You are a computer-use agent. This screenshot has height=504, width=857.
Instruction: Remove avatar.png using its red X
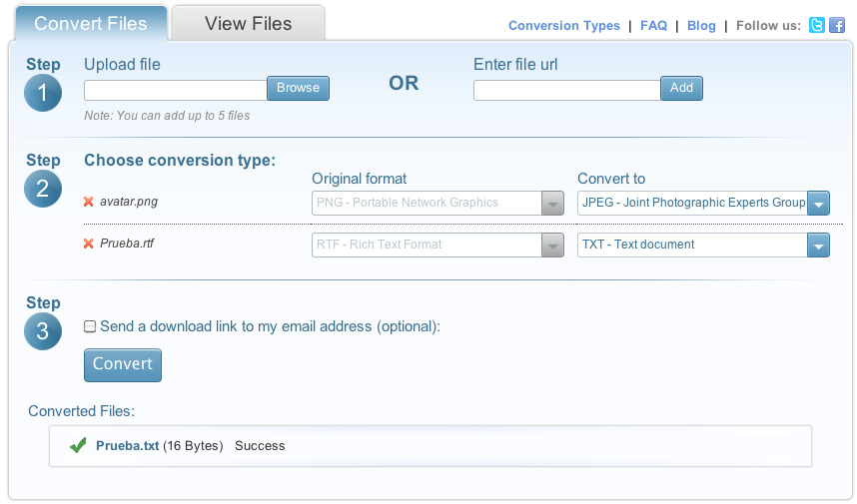[89, 203]
